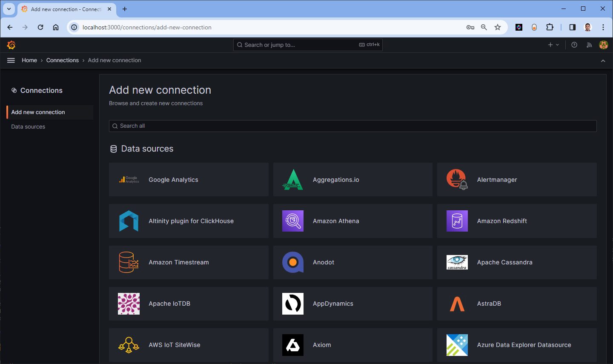Open the hamburger navigation menu
This screenshot has height=364, width=613.
click(11, 60)
